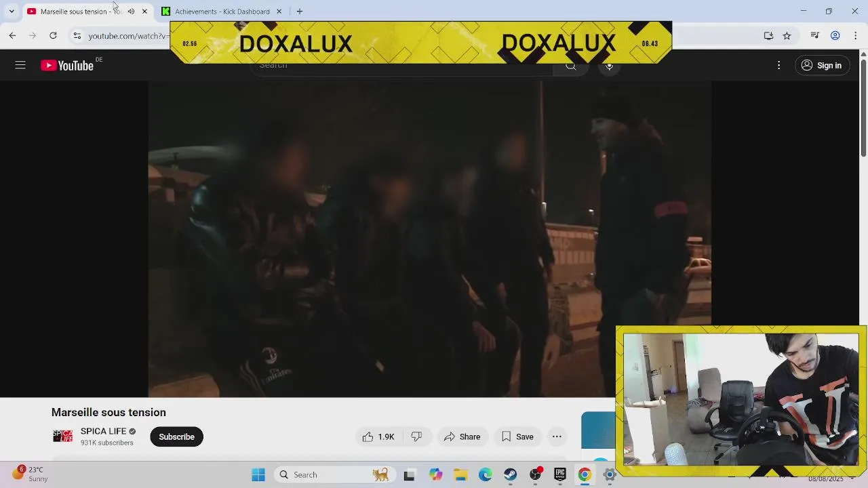Image resolution: width=868 pixels, height=488 pixels.
Task: Open the Chrome profile icon
Action: [x=835, y=35]
